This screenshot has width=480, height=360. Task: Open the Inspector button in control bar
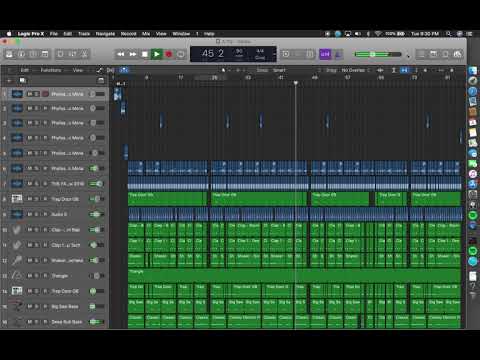[x=22, y=54]
